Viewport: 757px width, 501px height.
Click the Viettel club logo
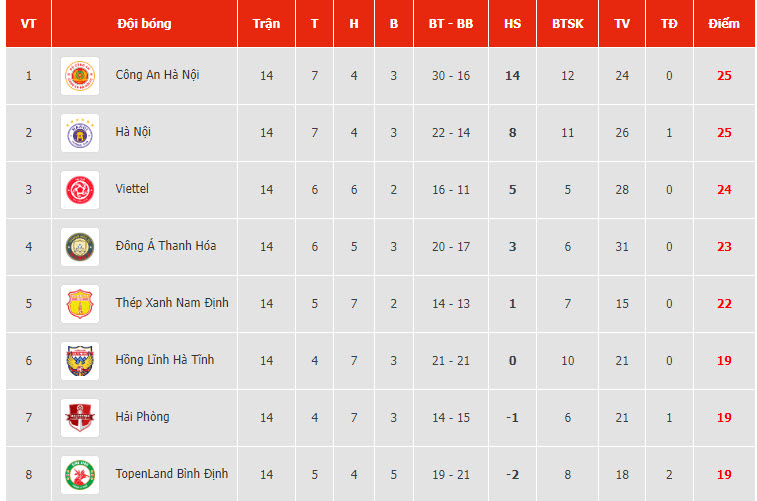pyautogui.click(x=79, y=190)
